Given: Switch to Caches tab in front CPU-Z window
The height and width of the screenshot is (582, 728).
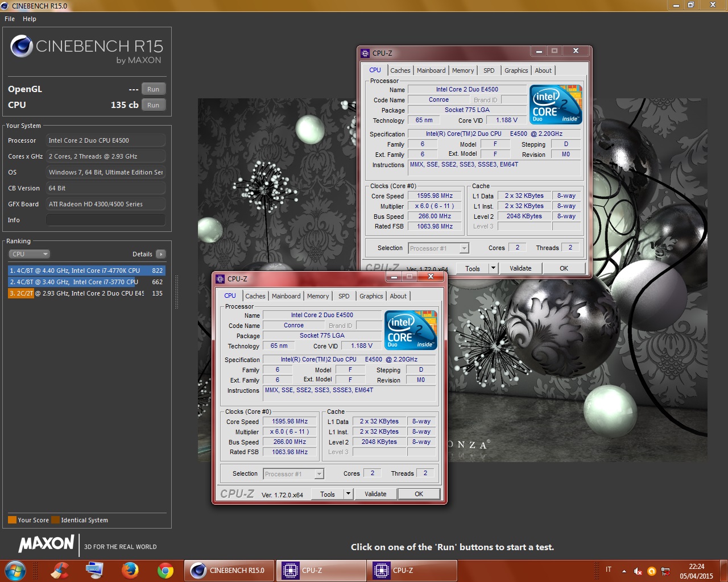Looking at the screenshot, I should coord(255,296).
